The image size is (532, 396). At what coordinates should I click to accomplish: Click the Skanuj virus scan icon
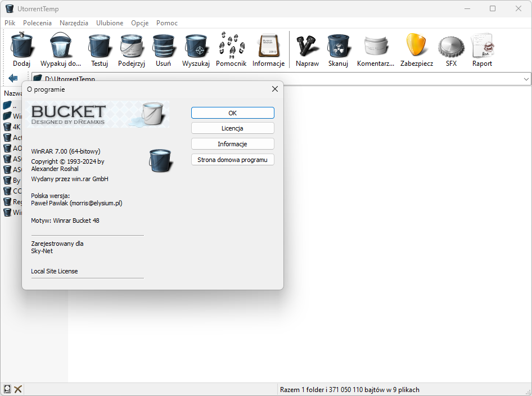coord(339,46)
